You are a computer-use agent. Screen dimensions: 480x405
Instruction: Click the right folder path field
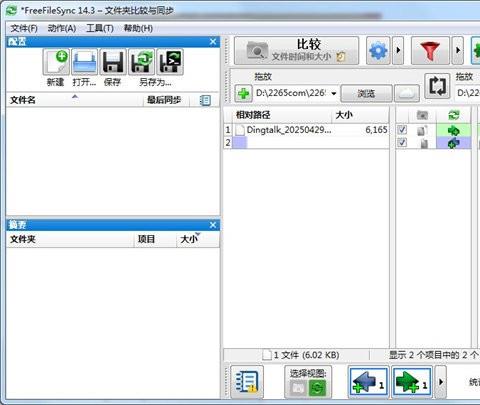tap(468, 93)
